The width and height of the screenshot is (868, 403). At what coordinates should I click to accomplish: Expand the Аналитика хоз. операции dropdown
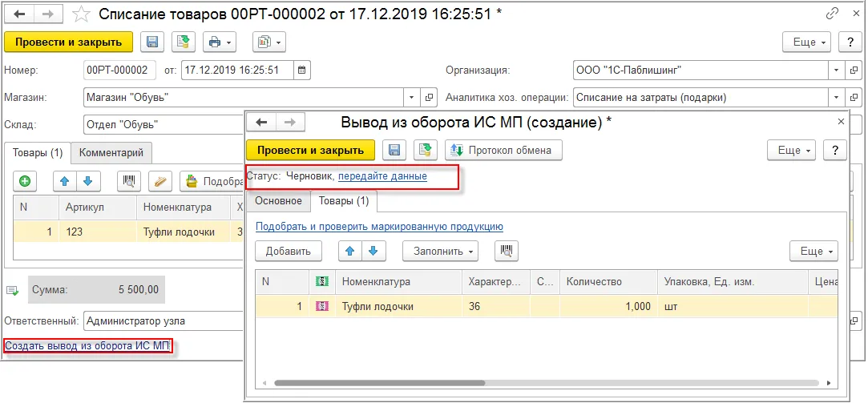point(836,98)
